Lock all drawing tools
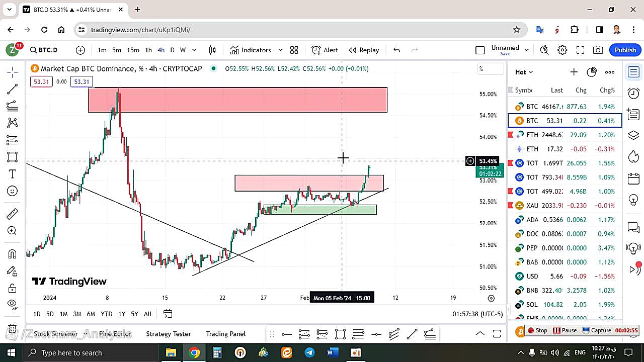The width and height of the screenshot is (644, 362). pos(13,288)
